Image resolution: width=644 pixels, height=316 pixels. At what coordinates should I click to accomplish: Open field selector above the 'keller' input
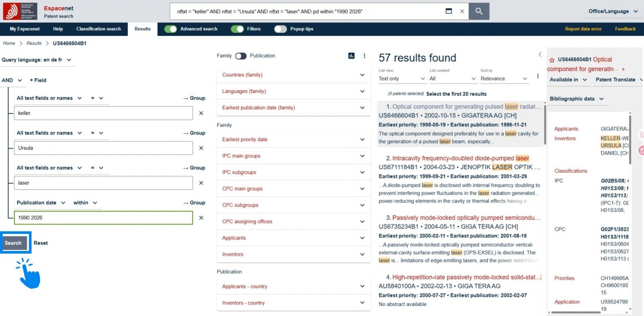pos(49,98)
